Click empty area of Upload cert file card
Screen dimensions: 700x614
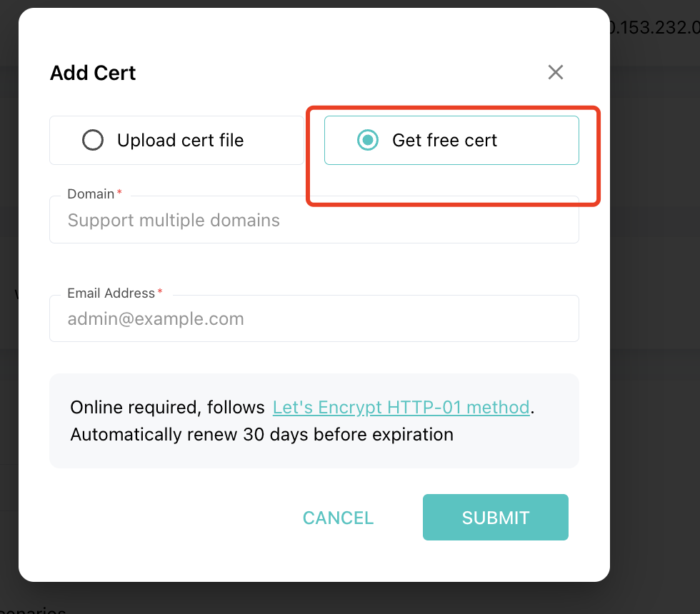tap(274, 141)
